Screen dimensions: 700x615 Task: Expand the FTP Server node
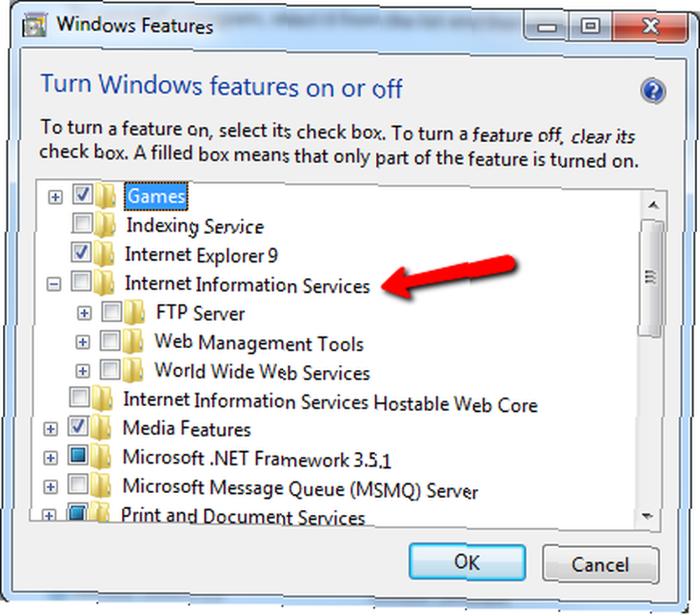point(84,313)
